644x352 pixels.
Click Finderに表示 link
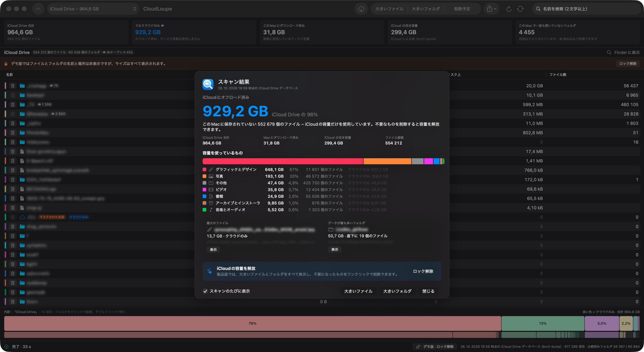click(x=623, y=52)
